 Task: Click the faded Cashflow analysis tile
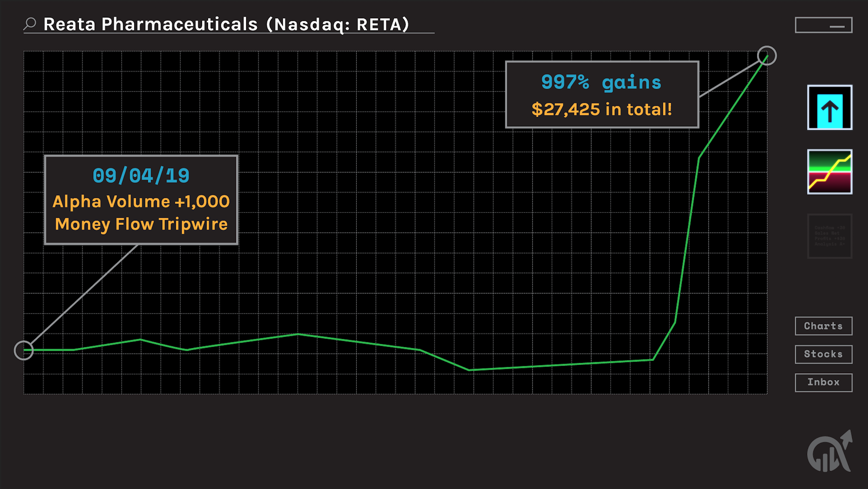[830, 236]
